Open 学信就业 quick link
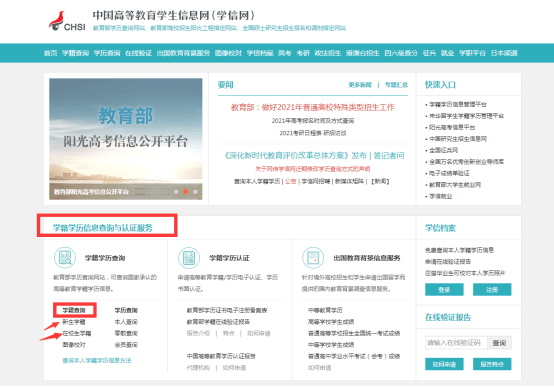Viewport: 554px width, 387px height. 441,196
